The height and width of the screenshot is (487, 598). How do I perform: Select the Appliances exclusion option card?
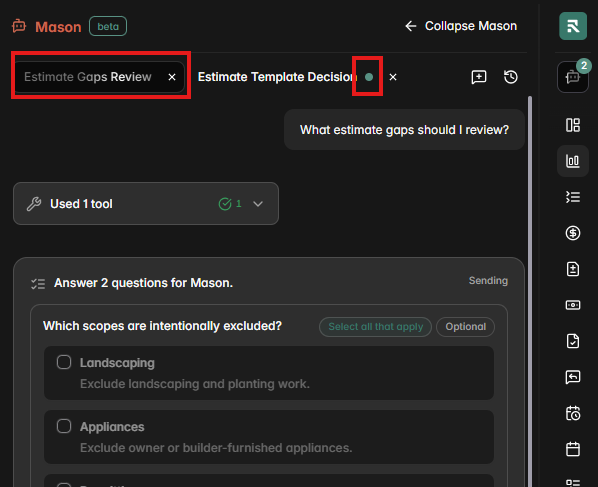(269, 437)
